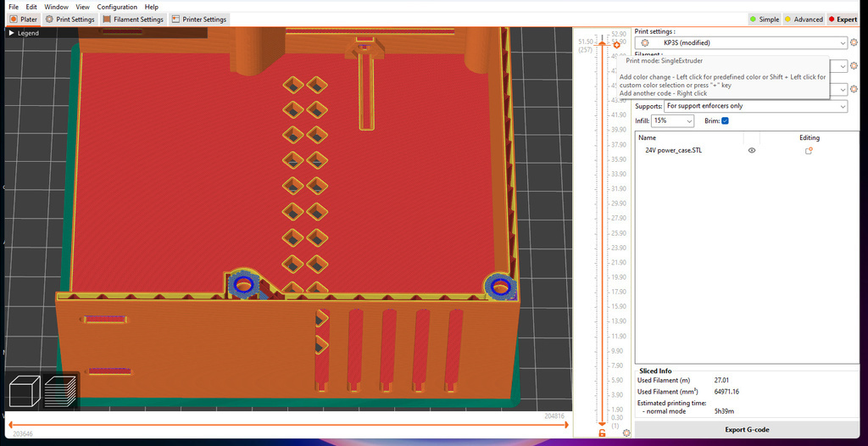Expand the Legend panel in the preview

tap(24, 33)
